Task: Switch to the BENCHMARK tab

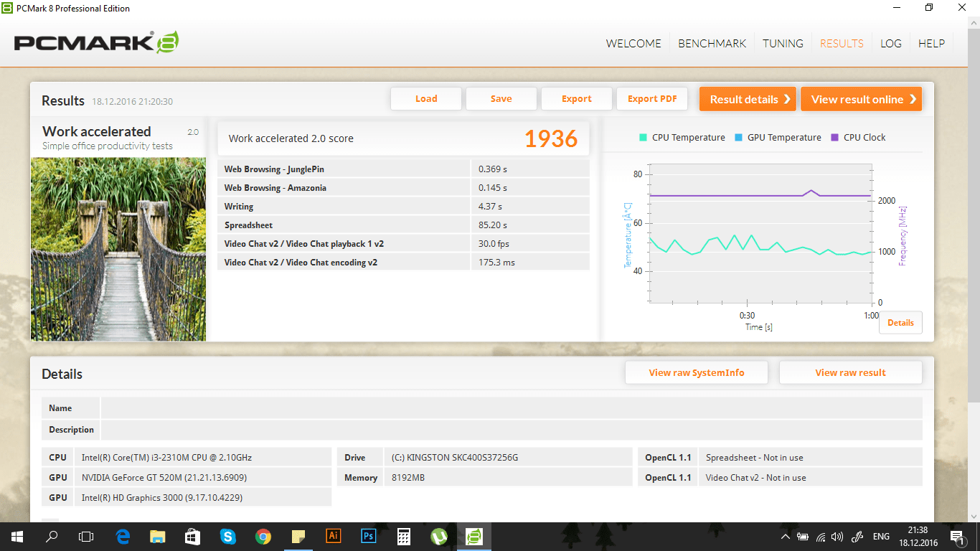Action: click(x=712, y=43)
